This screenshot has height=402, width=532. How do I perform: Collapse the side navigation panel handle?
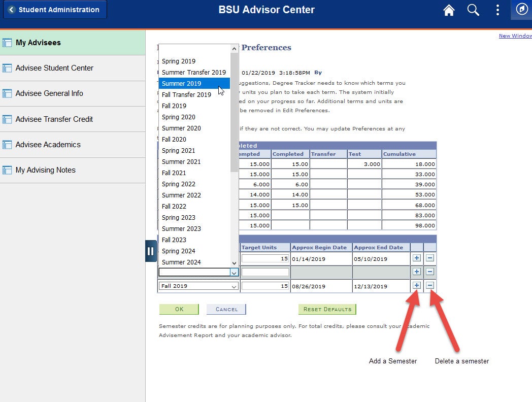tap(151, 251)
